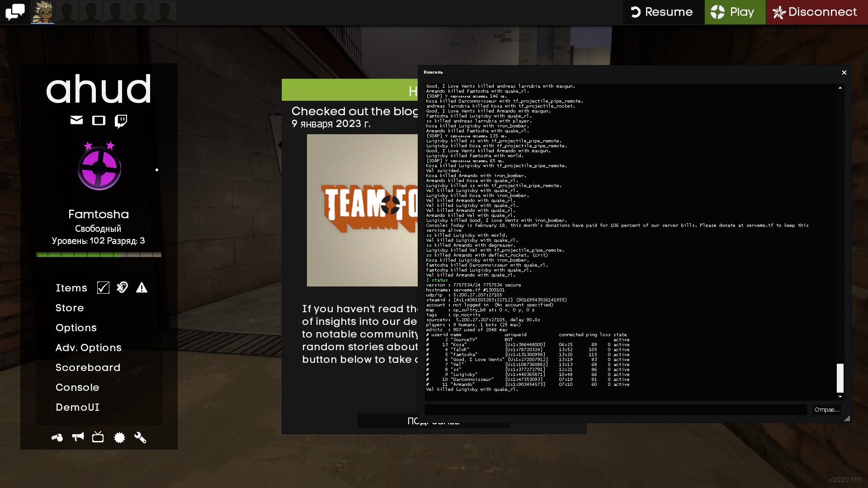Disconnect from the server
868x488 pixels.
click(x=816, y=12)
